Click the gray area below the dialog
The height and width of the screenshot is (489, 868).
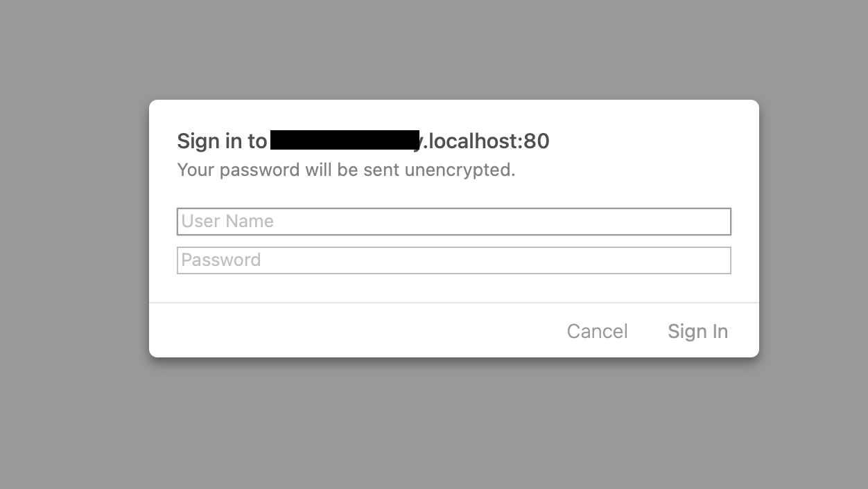click(453, 423)
